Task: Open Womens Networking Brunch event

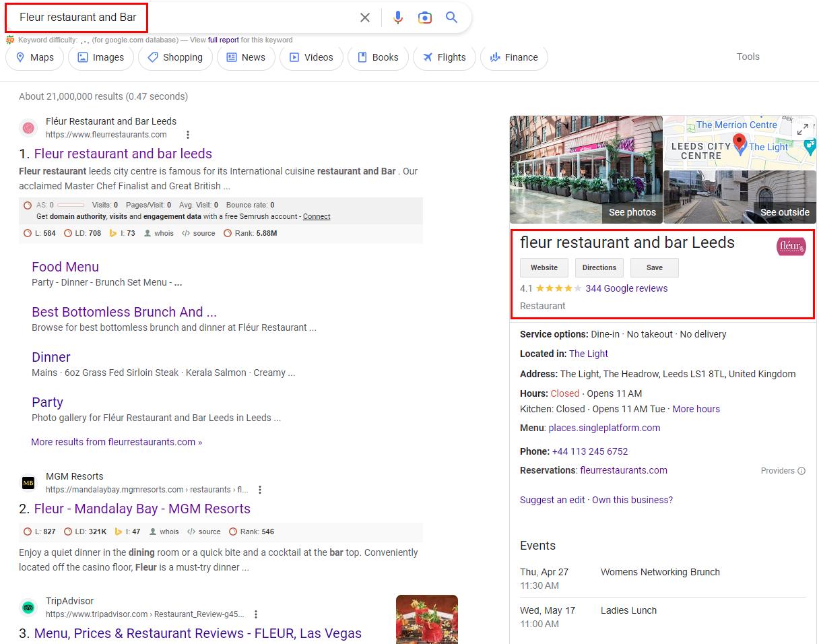Action: 660,572
